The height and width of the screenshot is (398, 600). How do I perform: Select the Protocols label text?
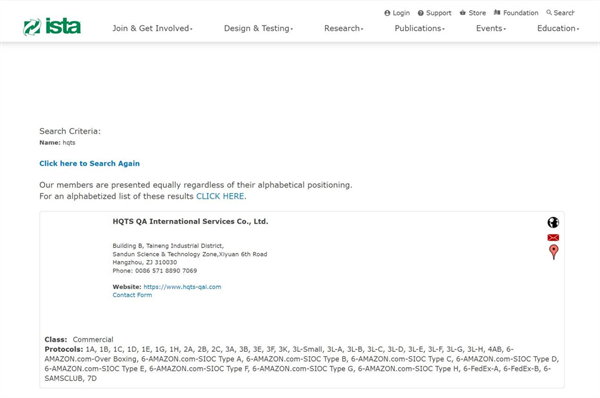pos(64,349)
